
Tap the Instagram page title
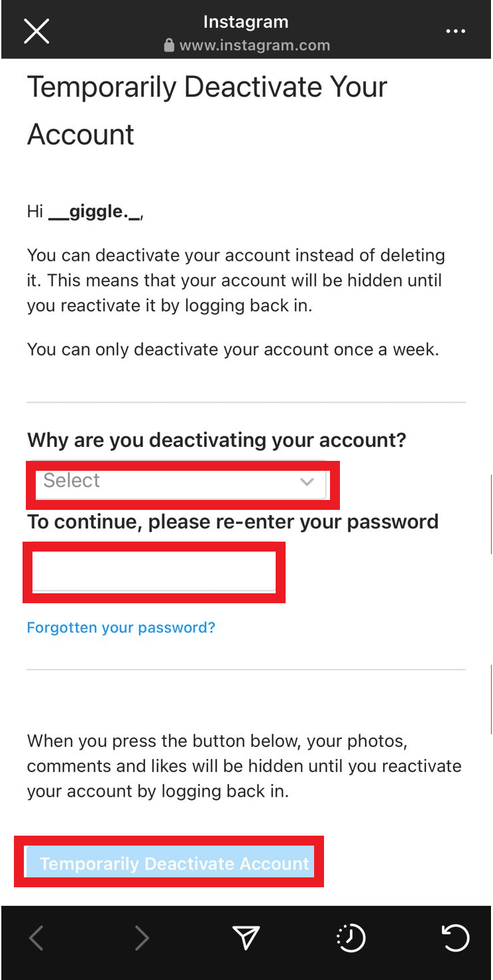pos(246,22)
